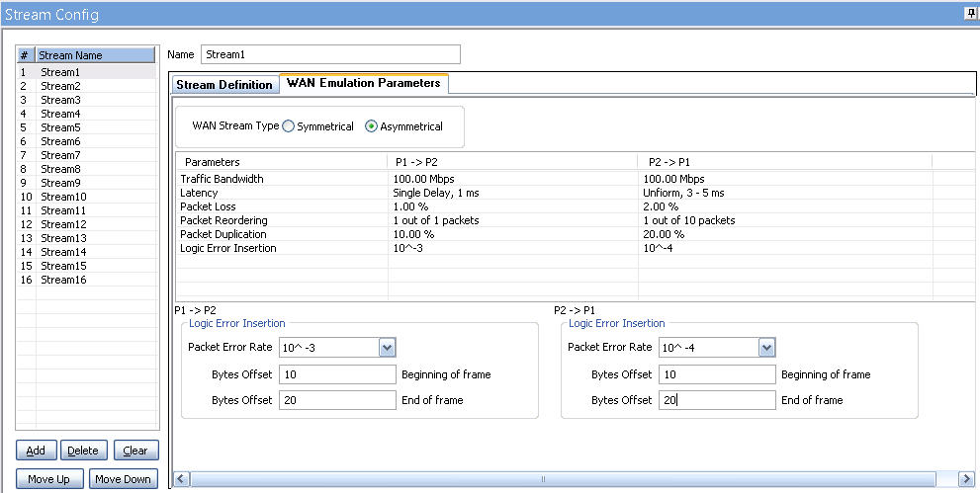Screen dimensions: 980x493
Task: Open P2 -> P1 Packet Error Rate dropdown
Action: pos(766,348)
